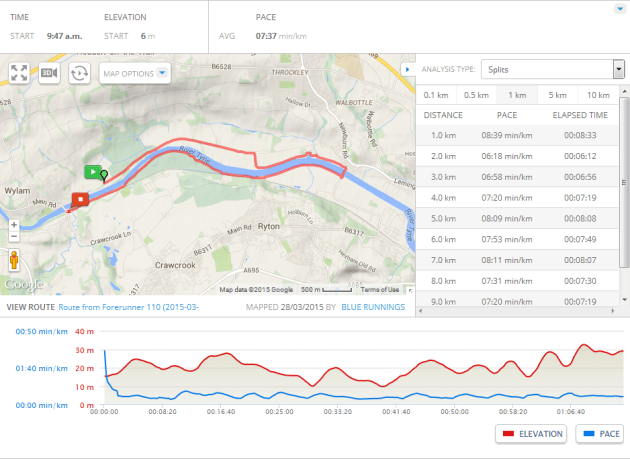This screenshot has width=630, height=459.
Task: Click the Street View pegman icon
Action: pyautogui.click(x=14, y=261)
